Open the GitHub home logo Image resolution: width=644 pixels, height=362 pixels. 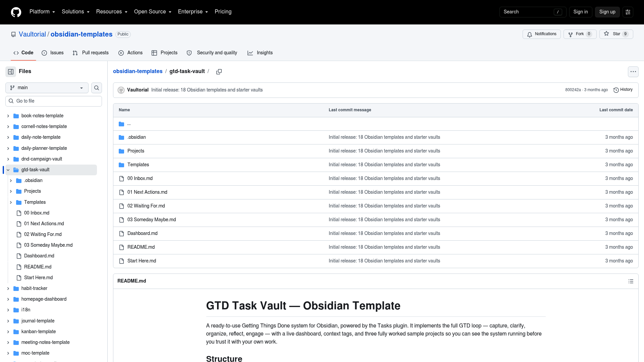click(x=16, y=12)
